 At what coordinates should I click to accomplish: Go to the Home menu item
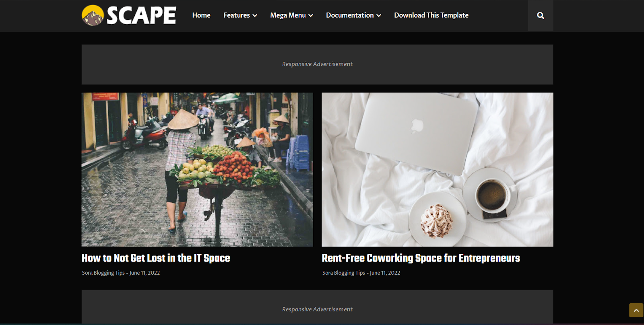[201, 15]
